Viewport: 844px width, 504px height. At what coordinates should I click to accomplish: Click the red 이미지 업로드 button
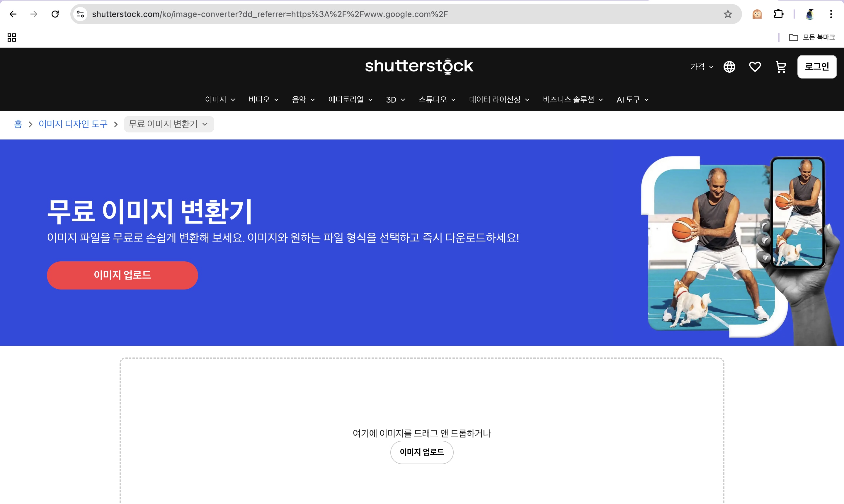coord(122,275)
